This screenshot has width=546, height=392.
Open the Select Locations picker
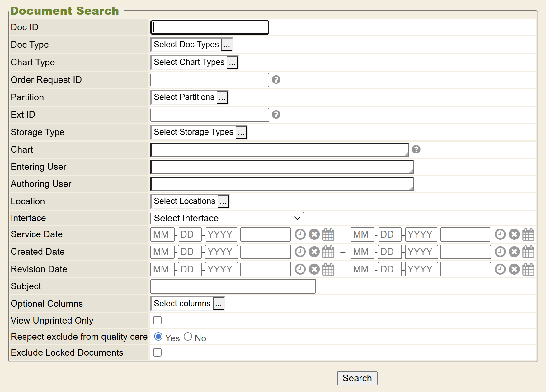point(223,201)
